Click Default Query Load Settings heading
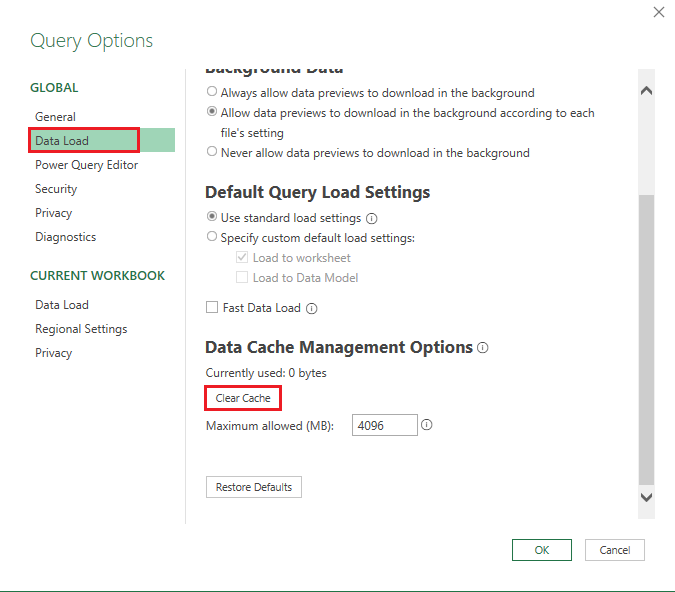The width and height of the screenshot is (675, 592). (x=317, y=192)
